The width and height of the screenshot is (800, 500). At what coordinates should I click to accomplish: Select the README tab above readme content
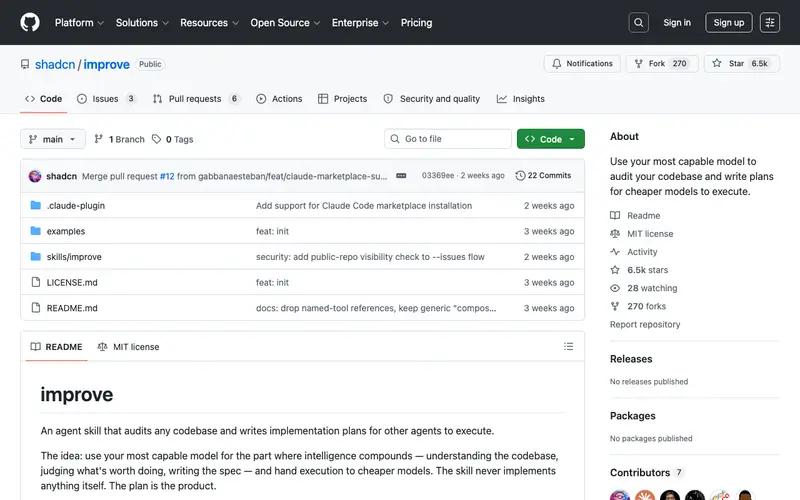coord(57,346)
